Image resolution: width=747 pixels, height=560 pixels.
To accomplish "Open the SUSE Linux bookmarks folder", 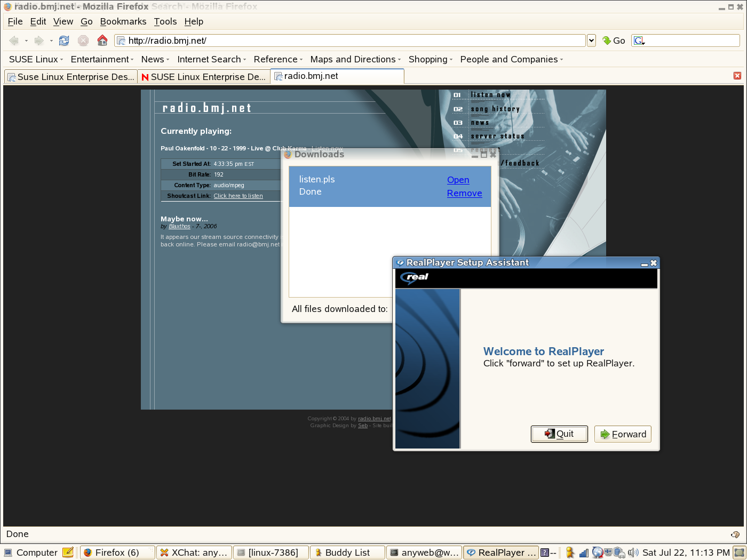I will (x=36, y=59).
